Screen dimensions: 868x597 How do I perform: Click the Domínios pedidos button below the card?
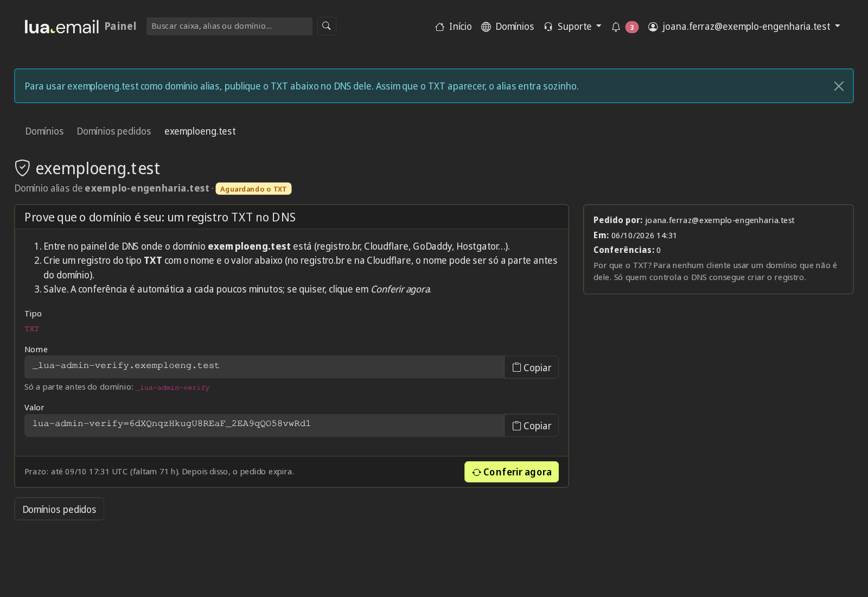(x=59, y=509)
